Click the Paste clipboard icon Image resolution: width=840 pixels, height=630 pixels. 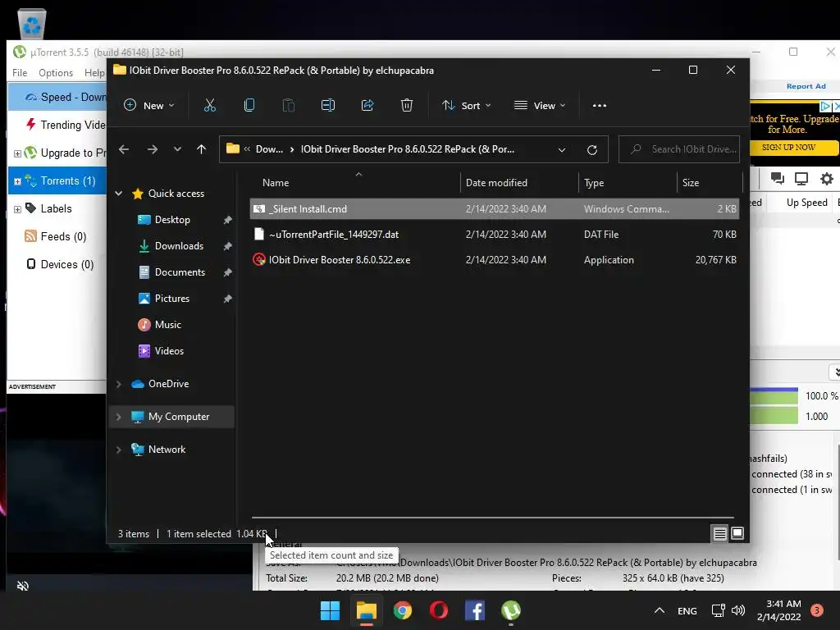coord(288,106)
